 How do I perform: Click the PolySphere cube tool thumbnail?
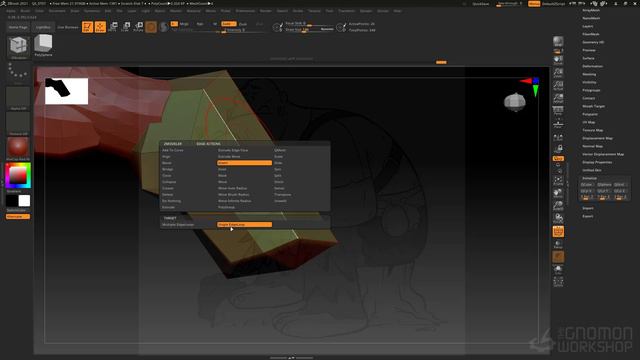[43, 44]
